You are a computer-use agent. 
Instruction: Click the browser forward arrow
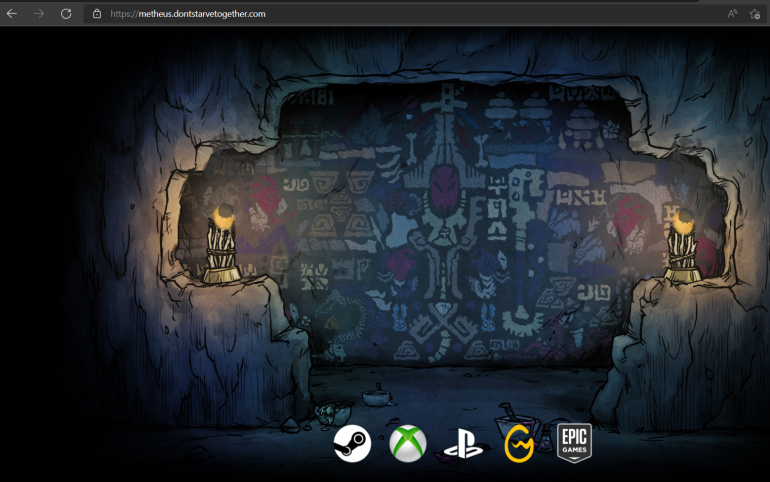39,14
